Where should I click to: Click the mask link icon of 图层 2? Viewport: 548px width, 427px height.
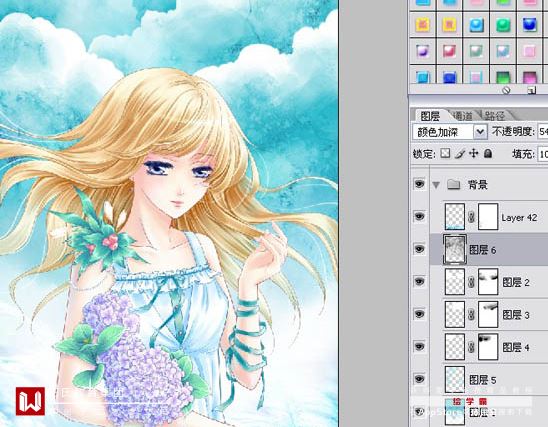471,282
